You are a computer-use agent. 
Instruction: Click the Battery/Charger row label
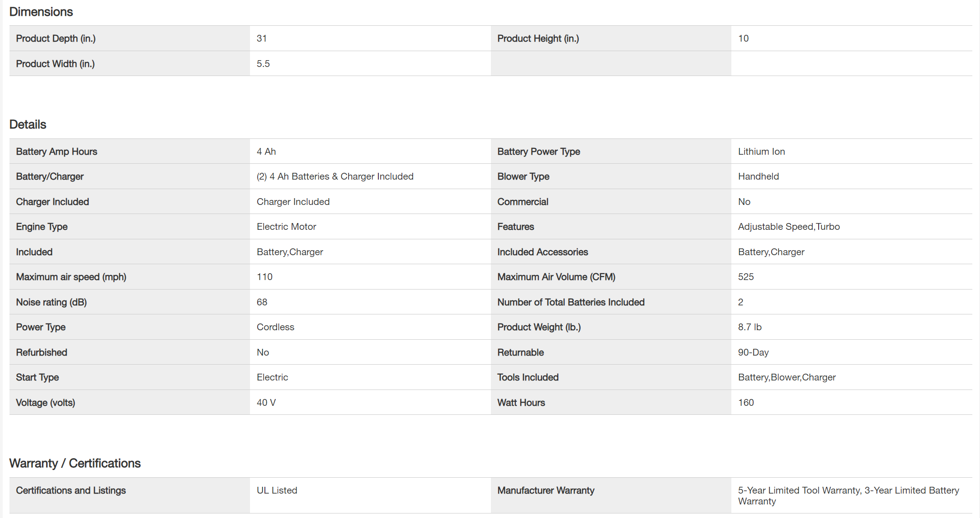pyautogui.click(x=50, y=176)
